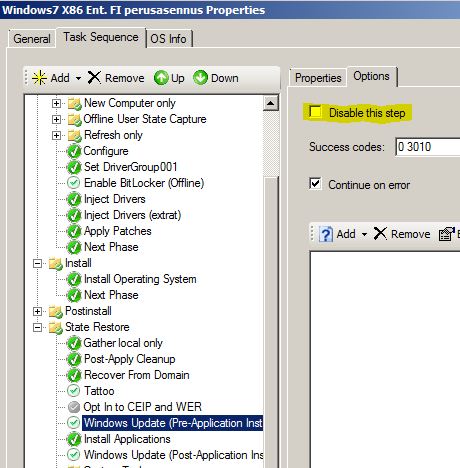The height and width of the screenshot is (468, 460).
Task: Click the folder icon of Offline User State Capture
Action: pyautogui.click(x=74, y=119)
